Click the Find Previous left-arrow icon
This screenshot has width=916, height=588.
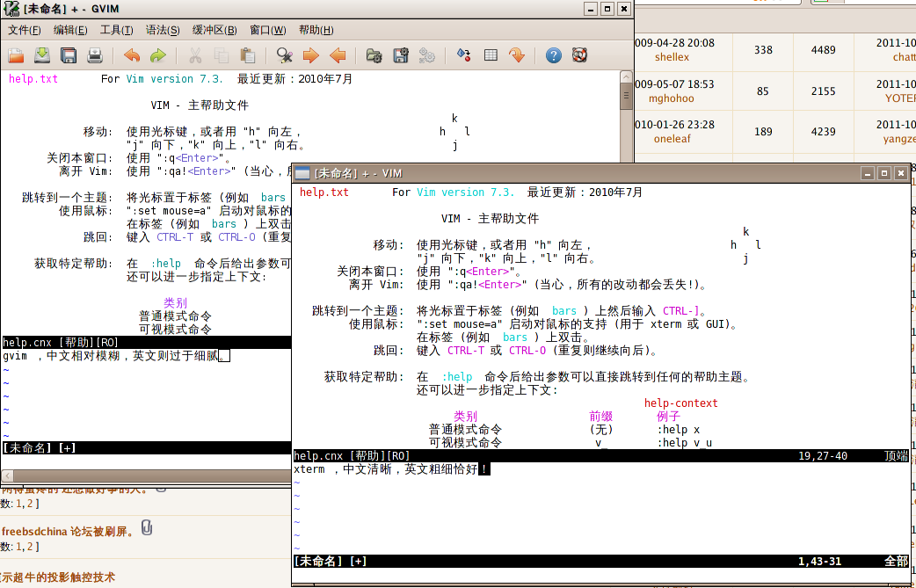[x=338, y=55]
